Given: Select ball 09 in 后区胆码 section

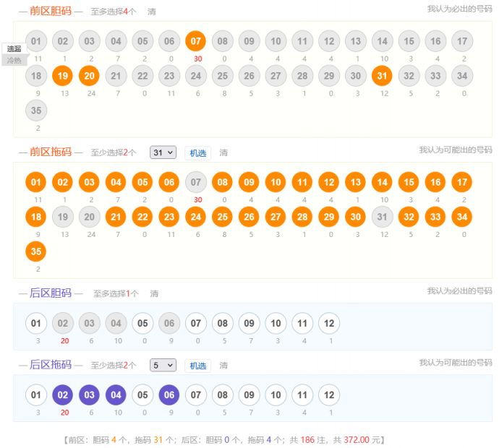Looking at the screenshot, I should click(x=249, y=323).
